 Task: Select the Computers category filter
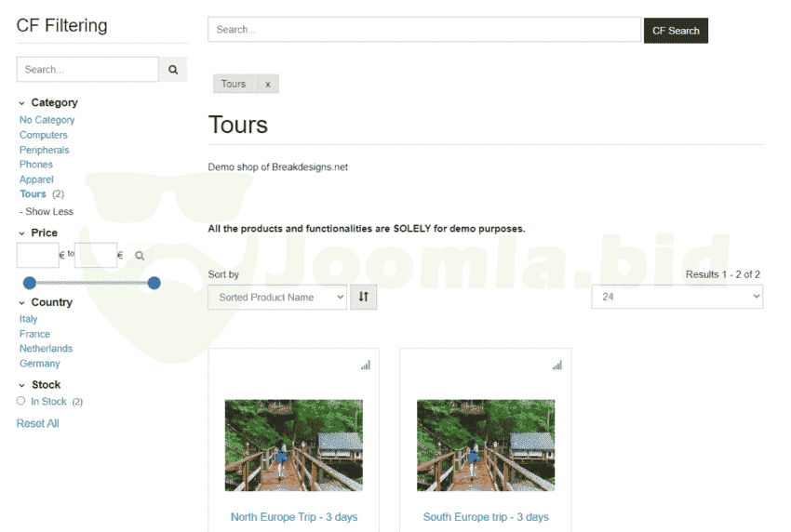[44, 135]
